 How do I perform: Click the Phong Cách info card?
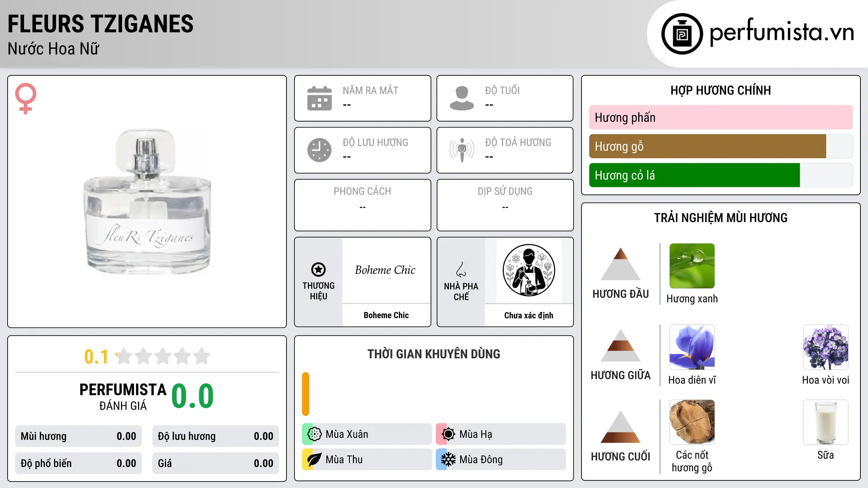[x=362, y=205]
